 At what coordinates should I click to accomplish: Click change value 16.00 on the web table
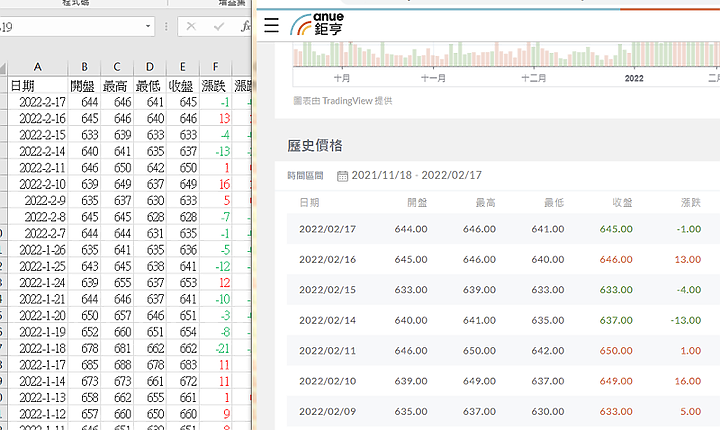687,381
